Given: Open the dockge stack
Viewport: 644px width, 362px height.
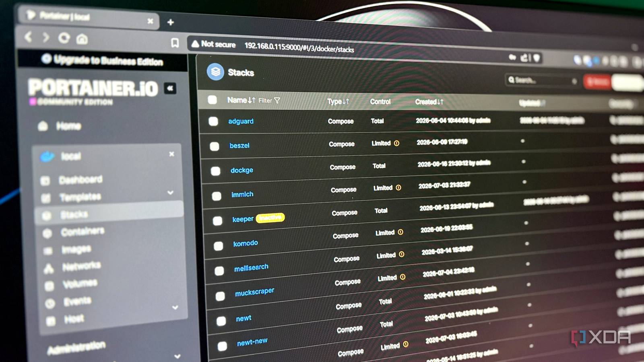Looking at the screenshot, I should (242, 170).
